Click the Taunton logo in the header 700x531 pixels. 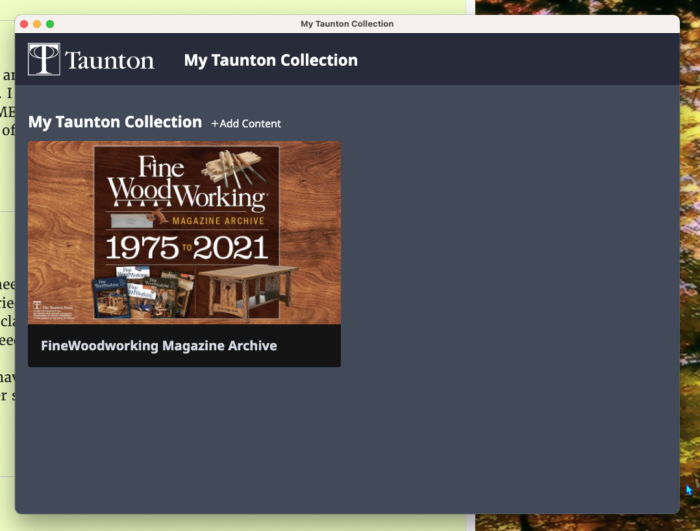point(91,59)
